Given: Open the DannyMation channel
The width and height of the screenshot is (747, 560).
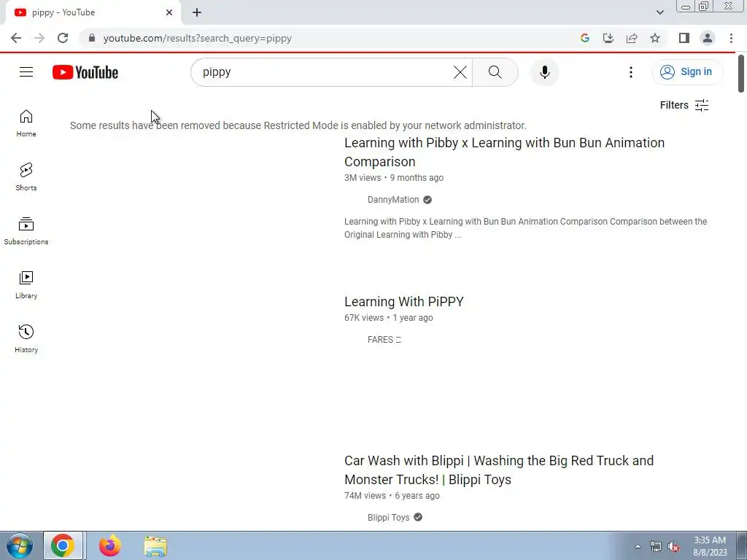Looking at the screenshot, I should coord(393,200).
